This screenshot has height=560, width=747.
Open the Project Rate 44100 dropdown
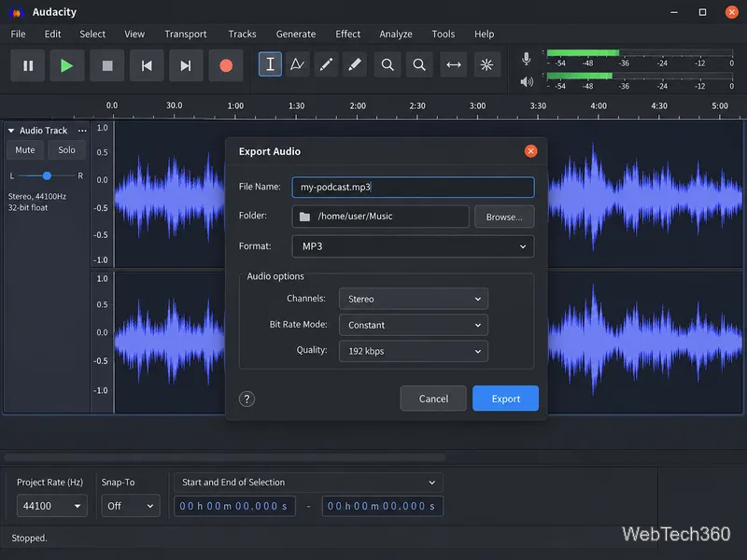coord(52,506)
